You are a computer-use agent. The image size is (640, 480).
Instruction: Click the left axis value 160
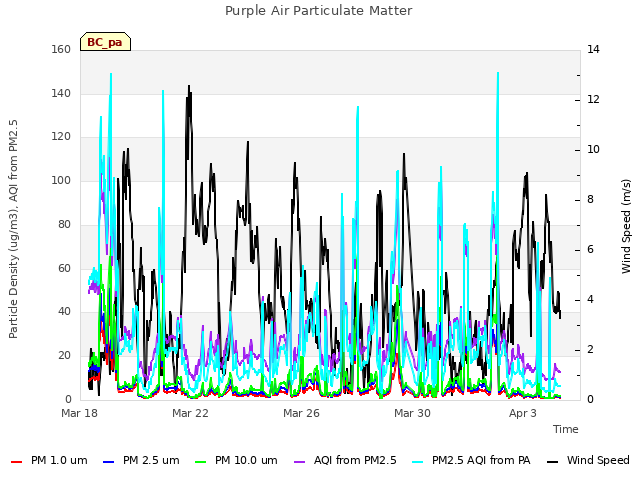pos(61,49)
